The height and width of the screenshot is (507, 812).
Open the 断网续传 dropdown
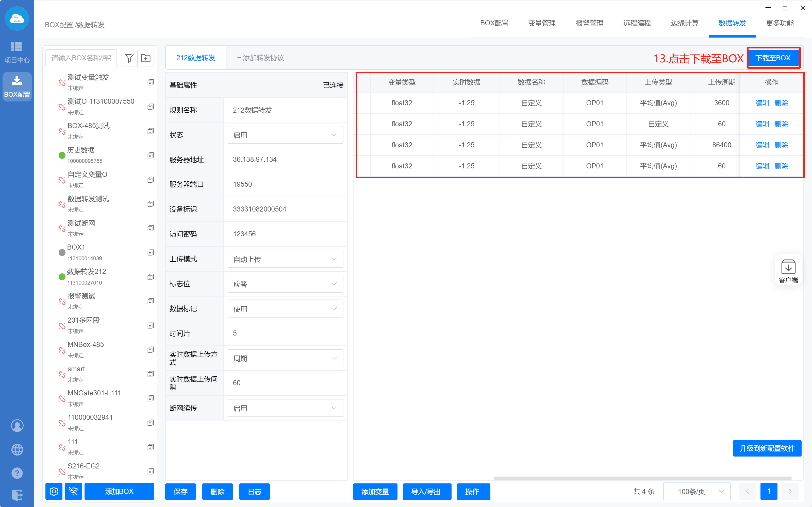pos(285,408)
